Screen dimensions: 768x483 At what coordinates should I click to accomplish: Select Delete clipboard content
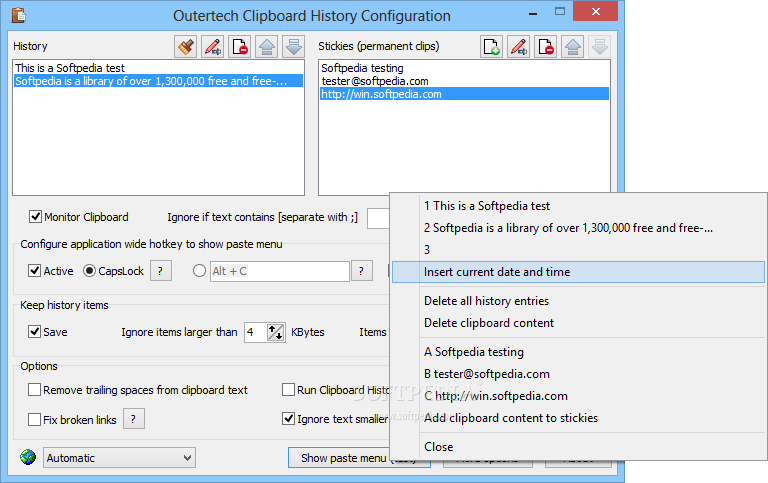578,323
